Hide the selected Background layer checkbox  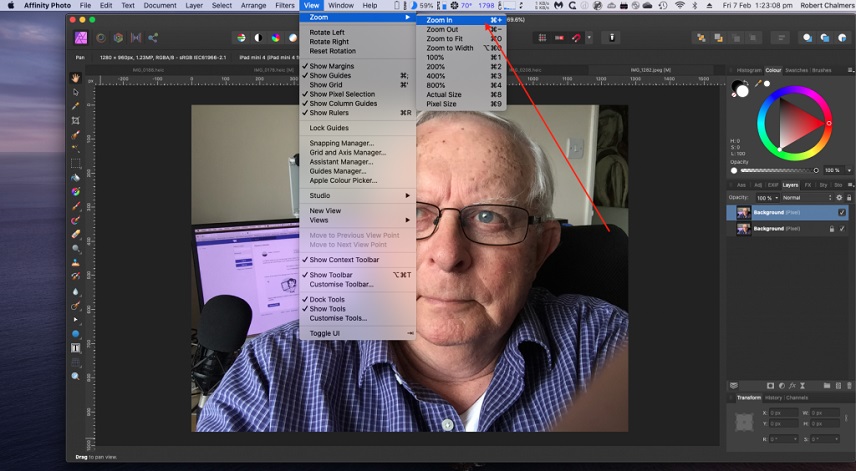[x=842, y=212]
